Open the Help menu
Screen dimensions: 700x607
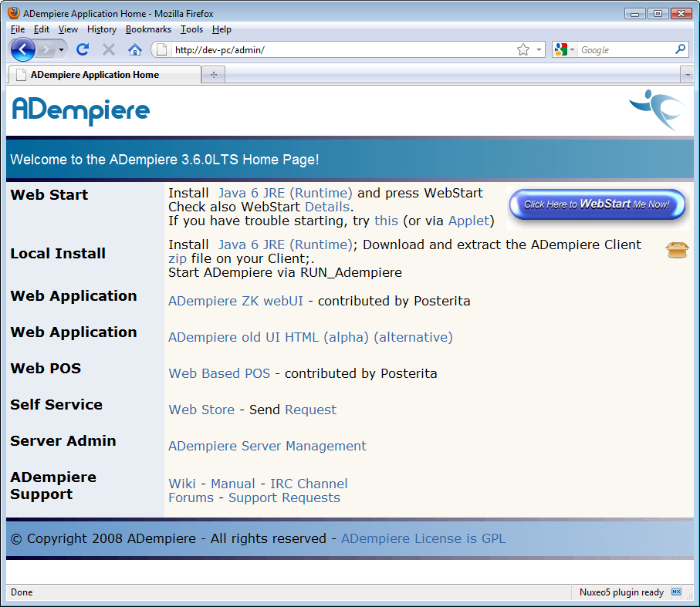click(221, 29)
